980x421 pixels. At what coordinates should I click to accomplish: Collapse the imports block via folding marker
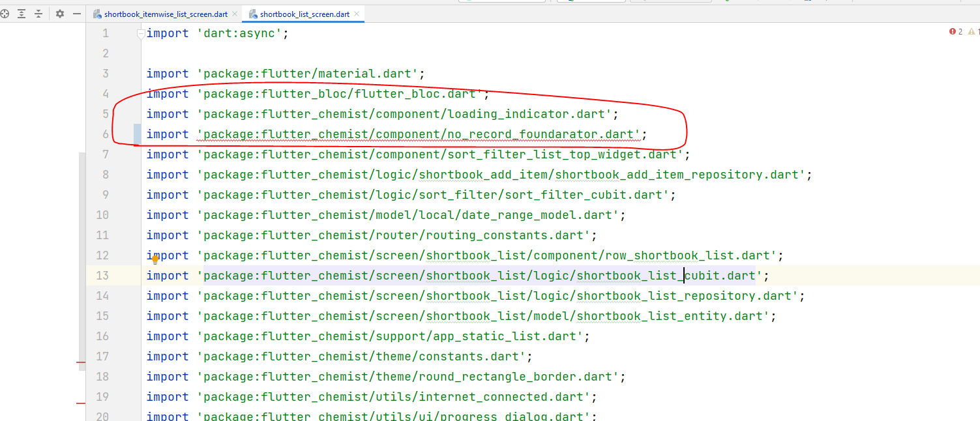[140, 33]
